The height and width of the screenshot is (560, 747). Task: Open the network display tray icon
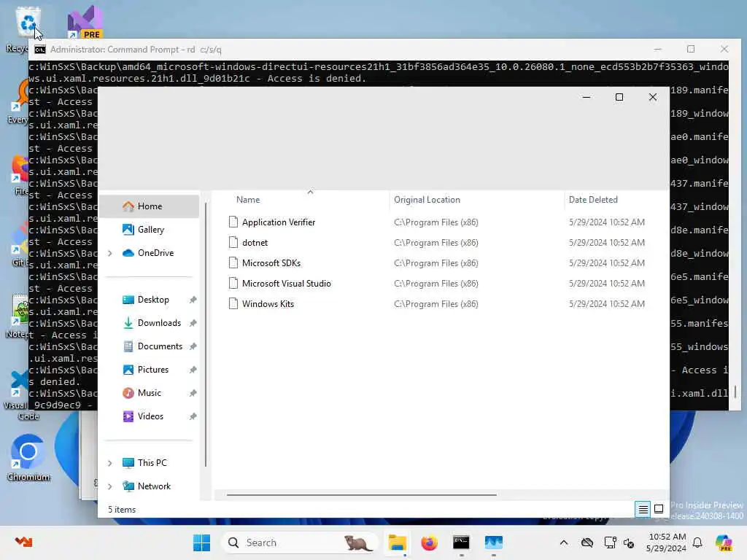click(x=610, y=542)
